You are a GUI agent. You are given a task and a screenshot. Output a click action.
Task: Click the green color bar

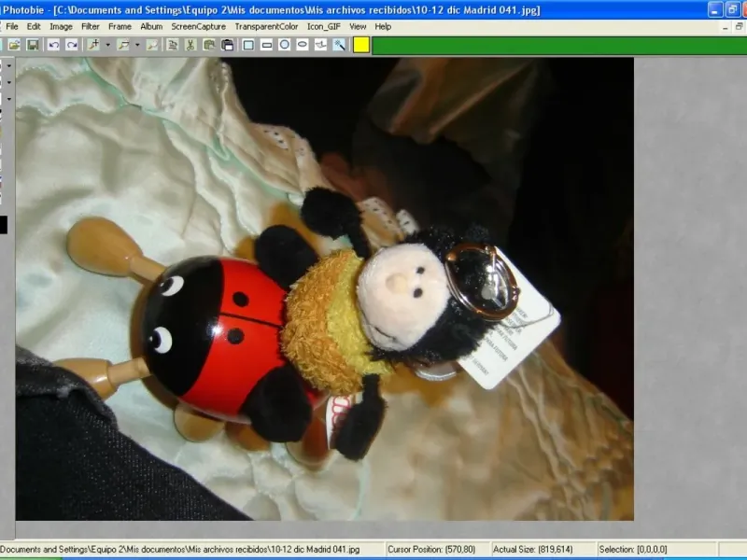click(559, 46)
